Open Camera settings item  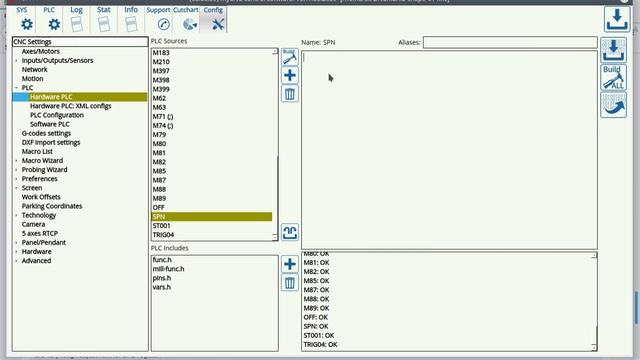point(33,224)
